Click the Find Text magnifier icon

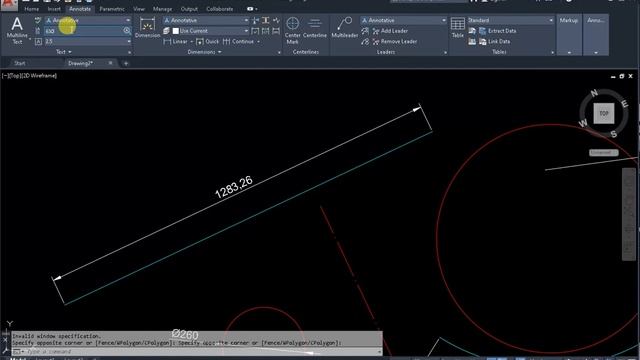[x=127, y=31]
